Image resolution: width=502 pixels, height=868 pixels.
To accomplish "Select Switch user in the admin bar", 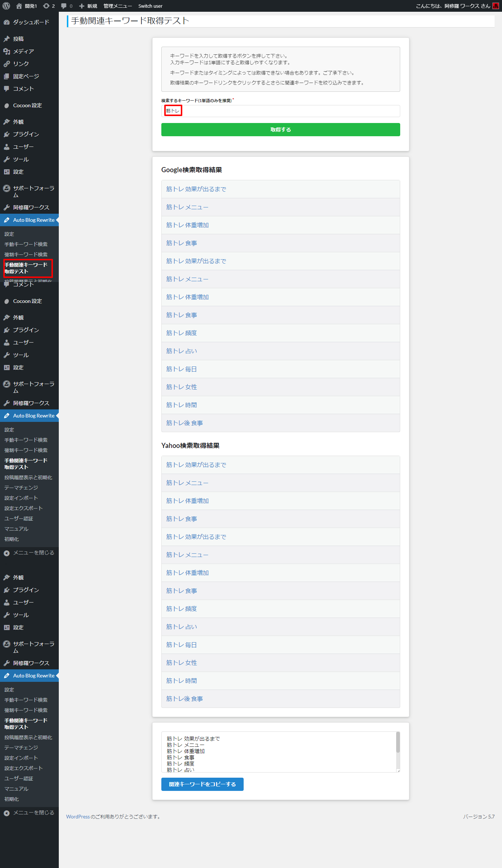I will 150,6.
